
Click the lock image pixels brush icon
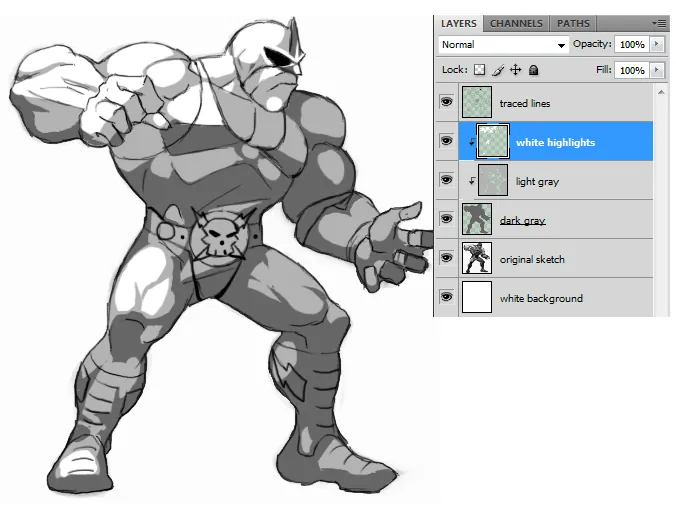pos(498,70)
